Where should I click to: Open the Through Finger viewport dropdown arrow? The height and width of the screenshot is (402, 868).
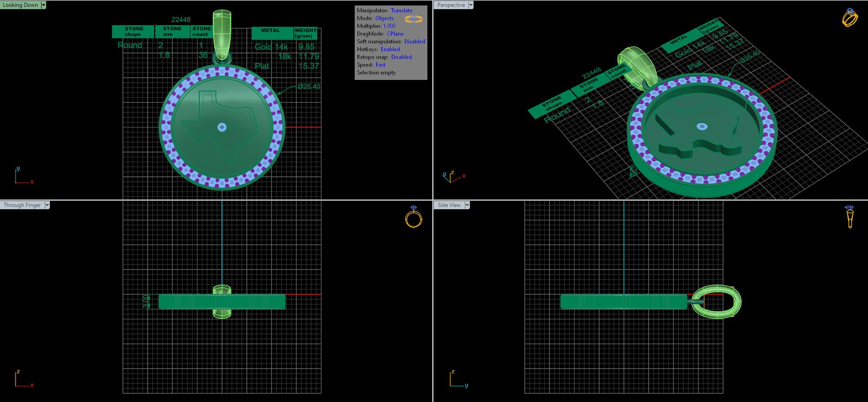(47, 205)
